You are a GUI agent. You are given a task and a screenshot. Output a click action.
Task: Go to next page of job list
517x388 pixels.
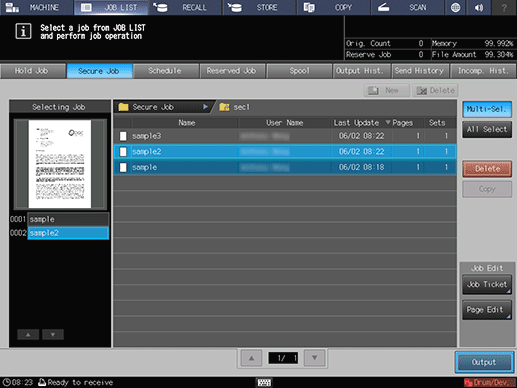click(x=314, y=358)
